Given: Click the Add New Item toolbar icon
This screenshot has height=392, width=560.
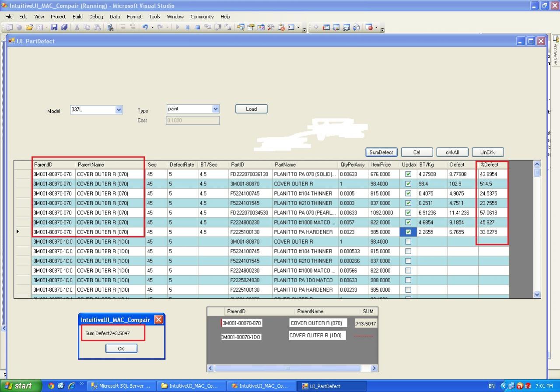Looking at the screenshot, I should coord(39,27).
